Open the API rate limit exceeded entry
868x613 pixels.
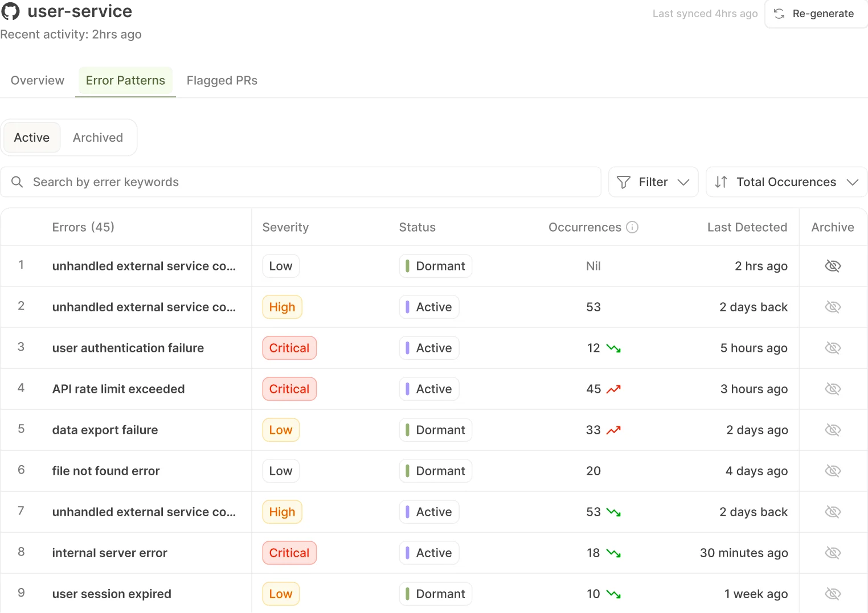point(118,389)
